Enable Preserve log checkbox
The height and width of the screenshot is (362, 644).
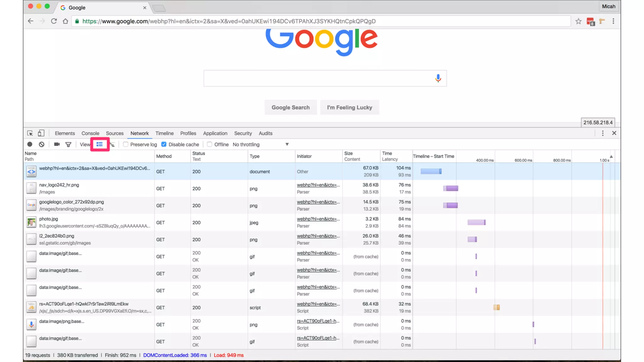point(126,144)
